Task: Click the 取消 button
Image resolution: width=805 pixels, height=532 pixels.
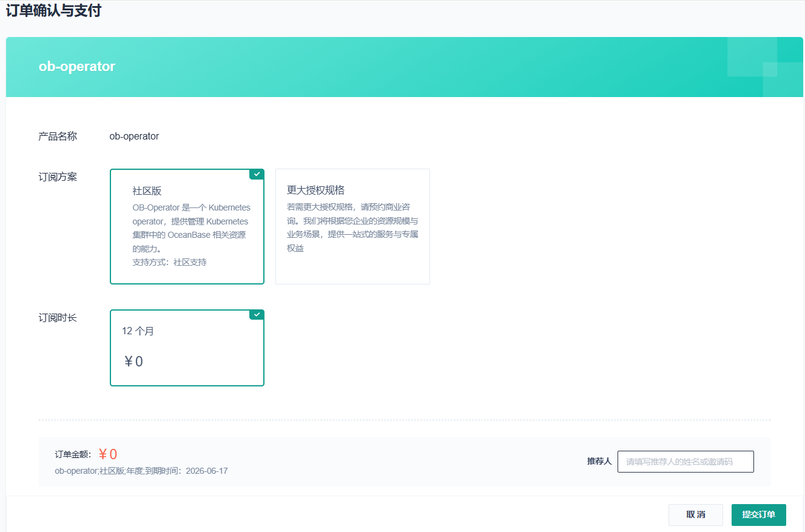Action: 695,514
